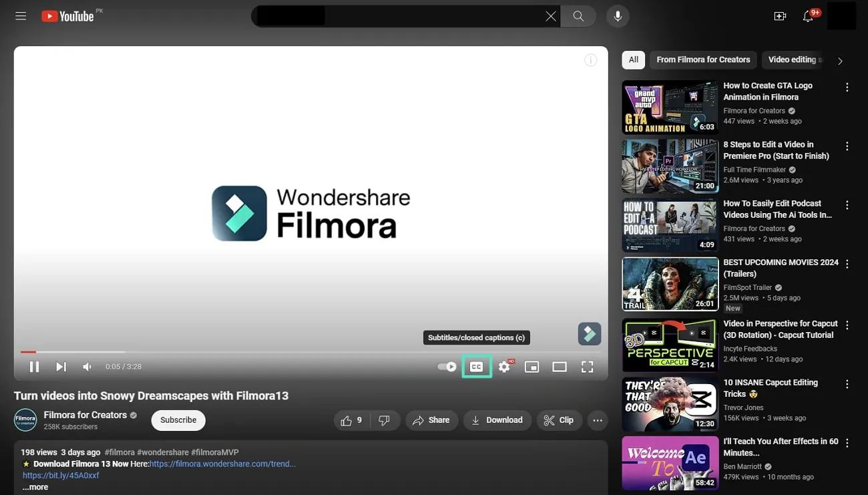This screenshot has height=495, width=868.
Task: Click the #filmora hashtag
Action: [x=121, y=452]
